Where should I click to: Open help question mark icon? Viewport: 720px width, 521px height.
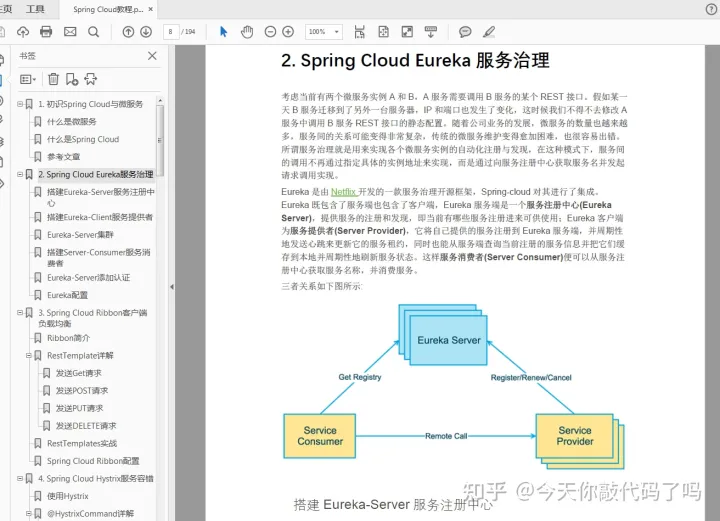click(711, 9)
